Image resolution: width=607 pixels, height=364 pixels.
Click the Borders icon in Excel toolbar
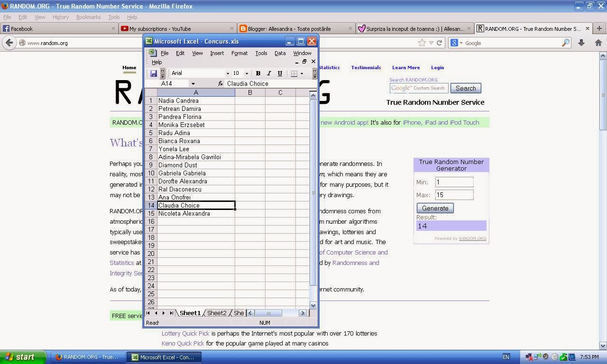[x=294, y=73]
